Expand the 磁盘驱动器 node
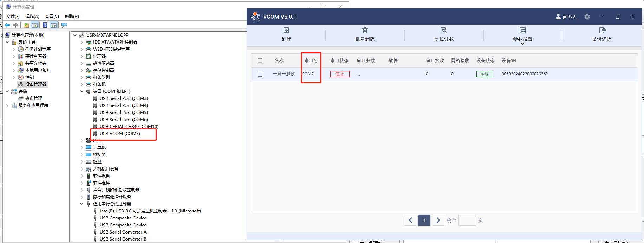Viewport: 644px width, 243px height. pos(82,63)
